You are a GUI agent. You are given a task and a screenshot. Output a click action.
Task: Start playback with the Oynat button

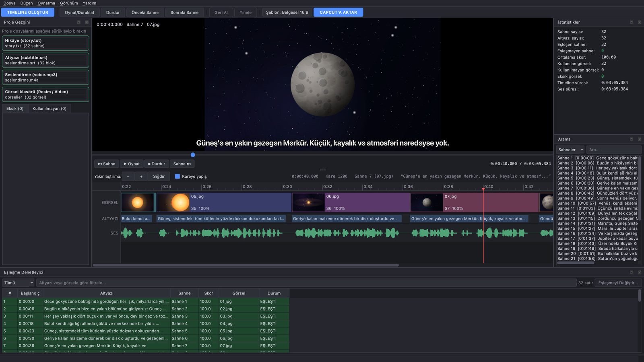[132, 164]
